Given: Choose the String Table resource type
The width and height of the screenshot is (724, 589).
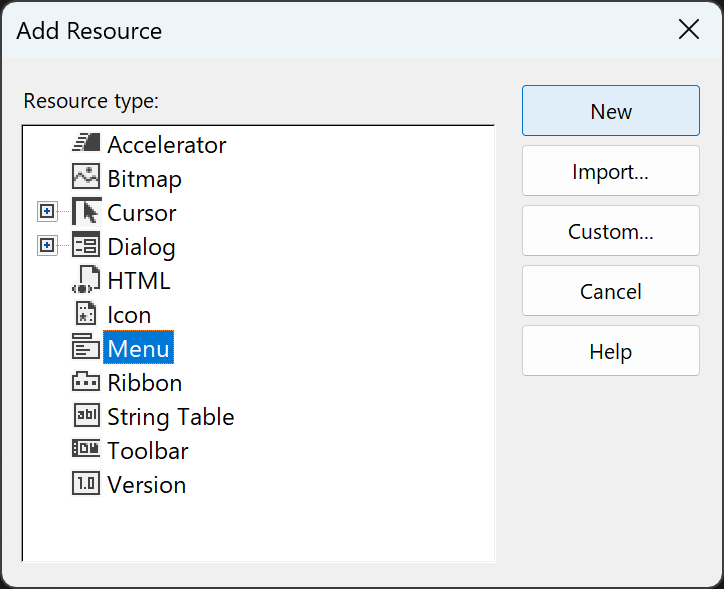Looking at the screenshot, I should click(170, 417).
